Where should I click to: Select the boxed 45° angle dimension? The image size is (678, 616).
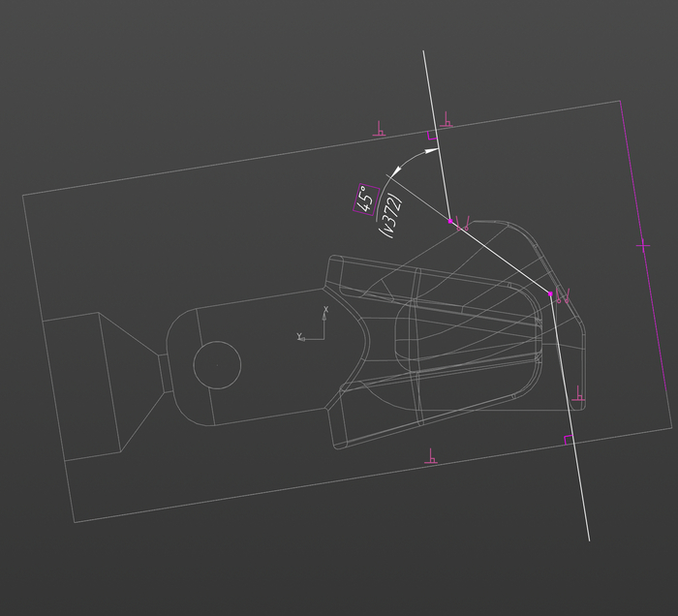tap(366, 200)
